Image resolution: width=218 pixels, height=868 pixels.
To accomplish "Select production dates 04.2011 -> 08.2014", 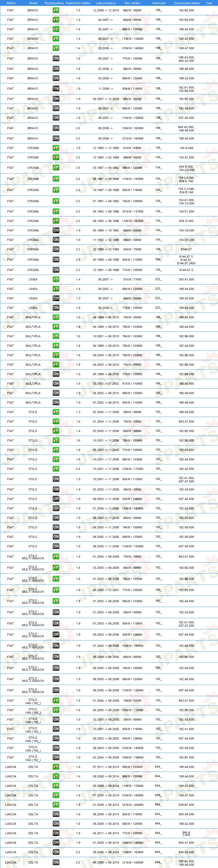I will [106, 833].
